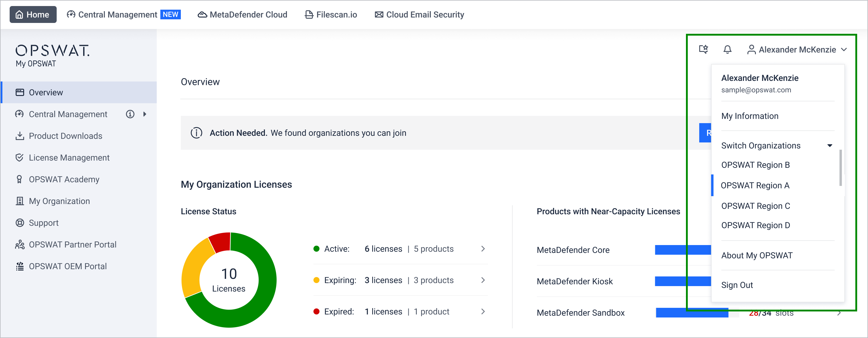Switch to OPSWAT Region B
Screen dimensions: 868x338
pyautogui.click(x=756, y=165)
